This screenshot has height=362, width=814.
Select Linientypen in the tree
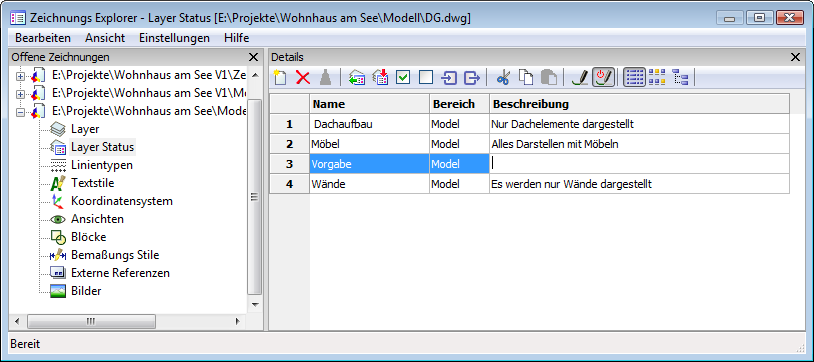(x=102, y=165)
